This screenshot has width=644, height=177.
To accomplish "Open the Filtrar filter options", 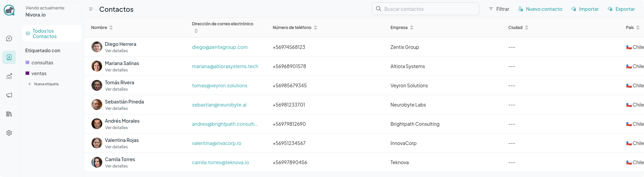I will point(499,9).
